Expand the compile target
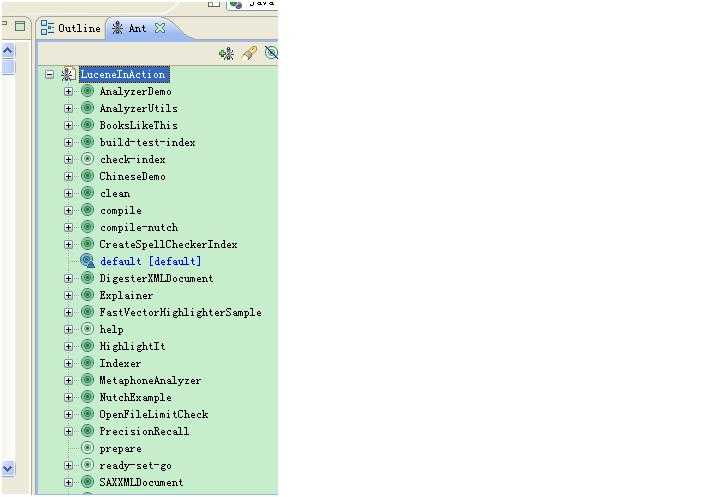720x497 pixels. click(x=68, y=210)
